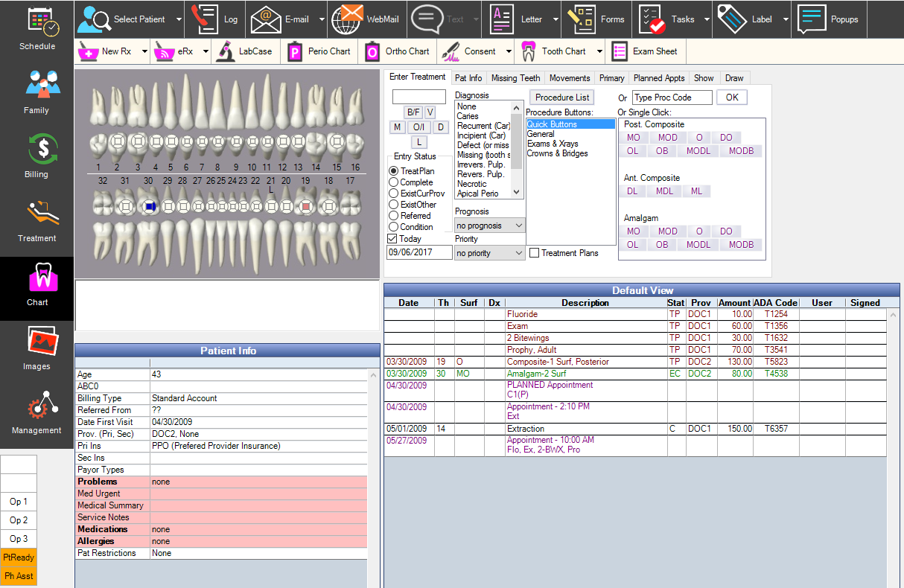Open the Planned Appts tab
Image resolution: width=904 pixels, height=588 pixels.
click(658, 78)
